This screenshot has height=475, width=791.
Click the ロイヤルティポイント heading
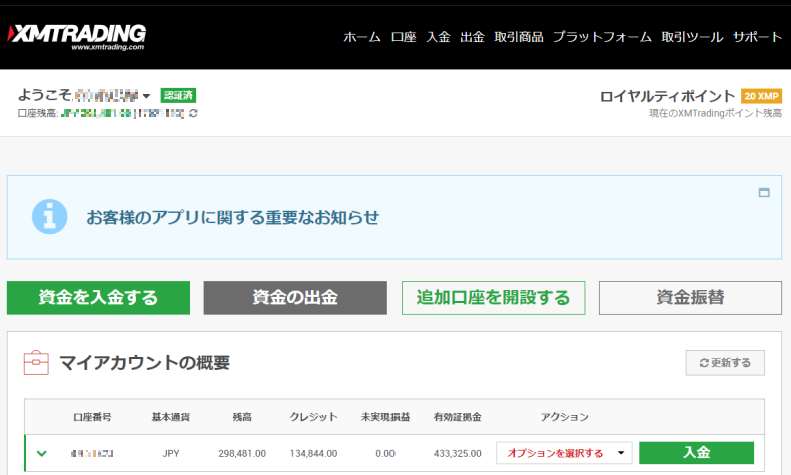point(667,96)
